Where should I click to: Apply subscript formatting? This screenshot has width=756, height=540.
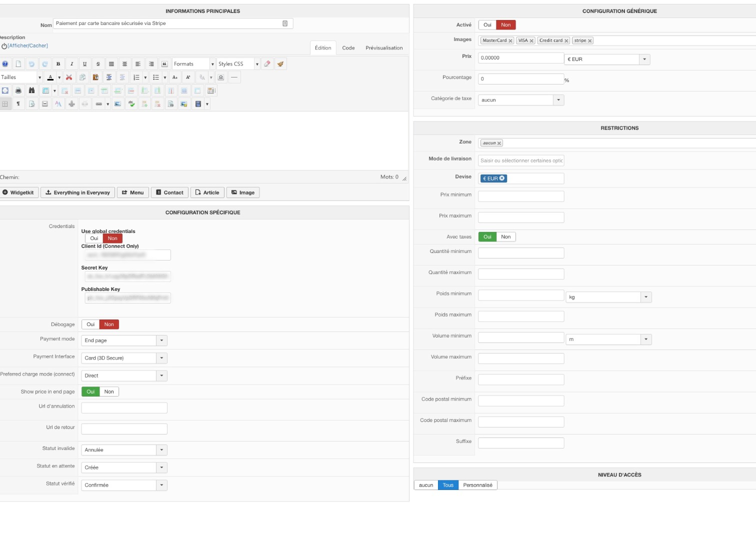click(x=175, y=77)
